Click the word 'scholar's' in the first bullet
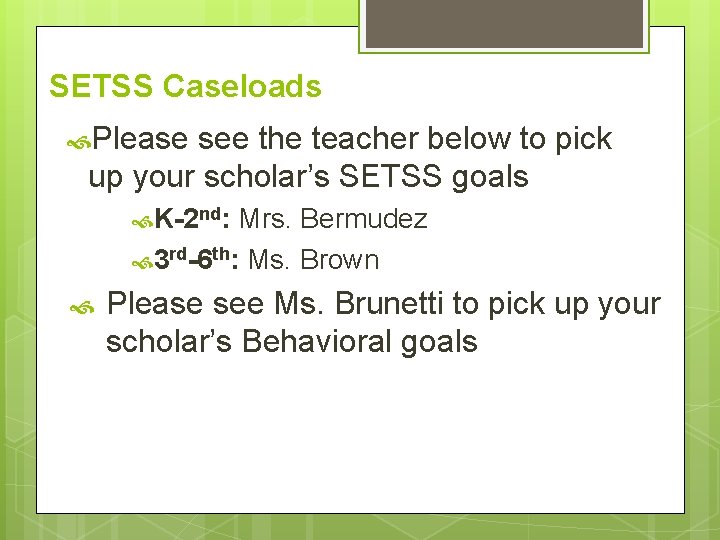This screenshot has height=540, width=720. click(x=267, y=176)
